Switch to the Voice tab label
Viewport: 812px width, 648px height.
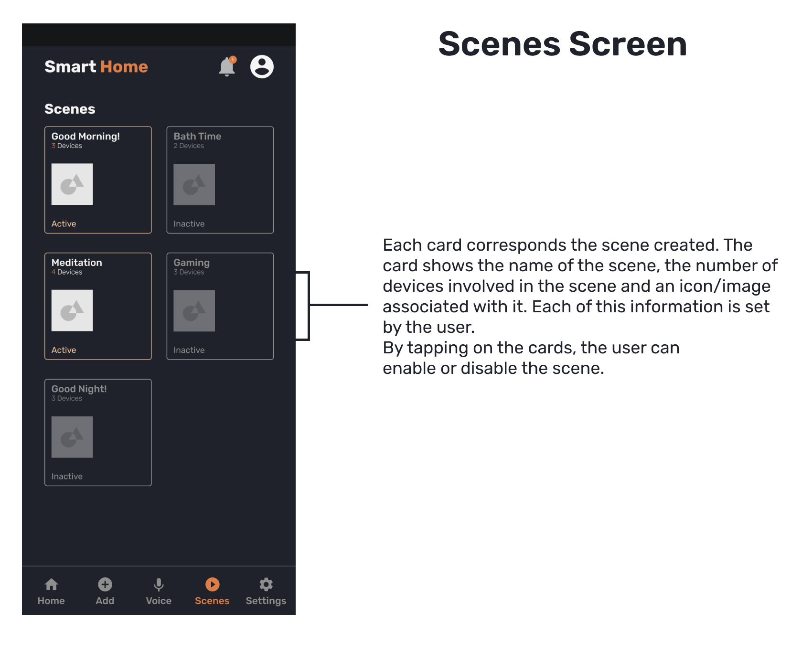coord(159,601)
